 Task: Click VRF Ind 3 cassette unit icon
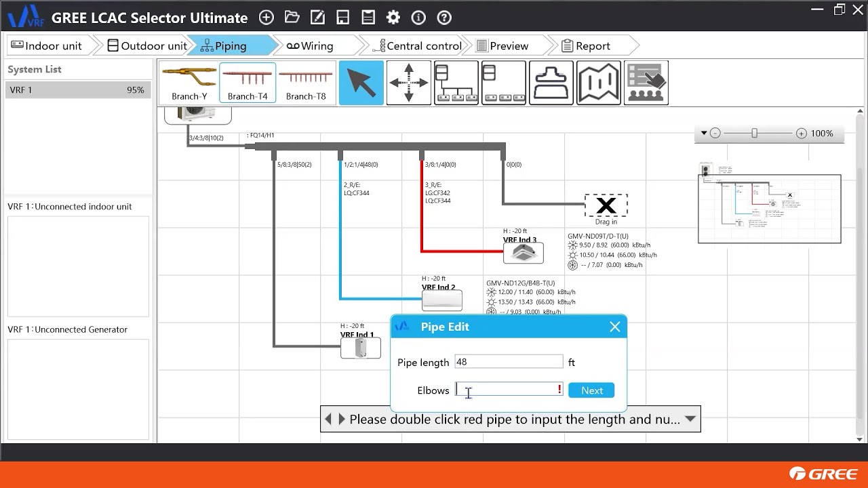click(x=524, y=253)
